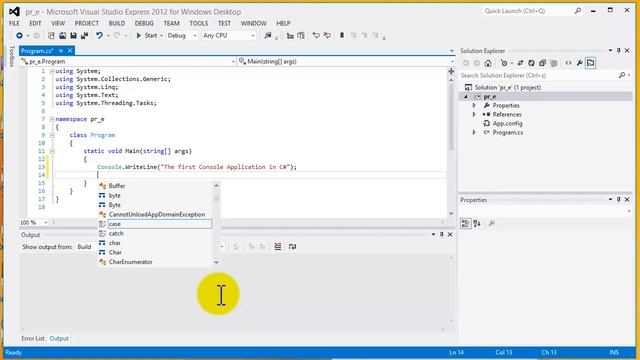Screen dimensions: 640x360
Task: Open the EDIT menu
Action: (35, 23)
